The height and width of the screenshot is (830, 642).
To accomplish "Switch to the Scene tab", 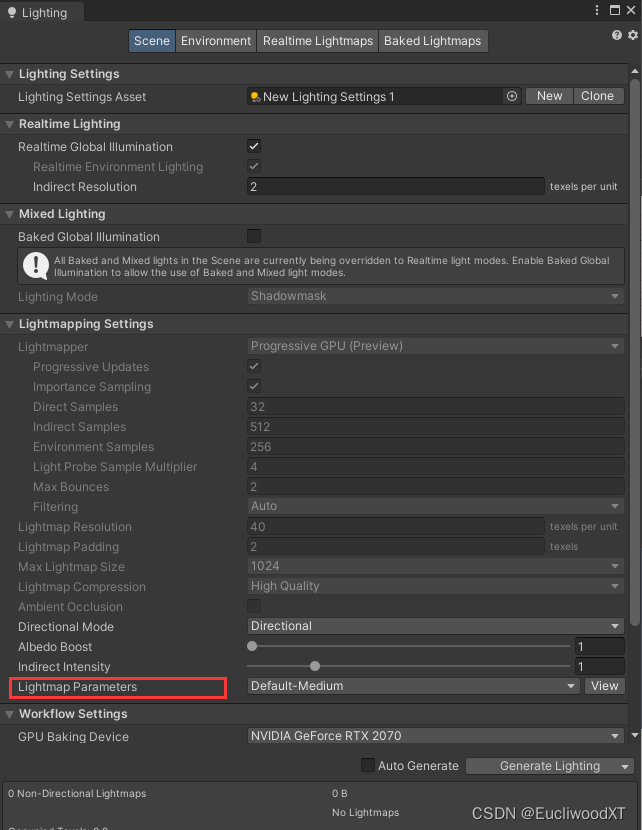I will (151, 41).
